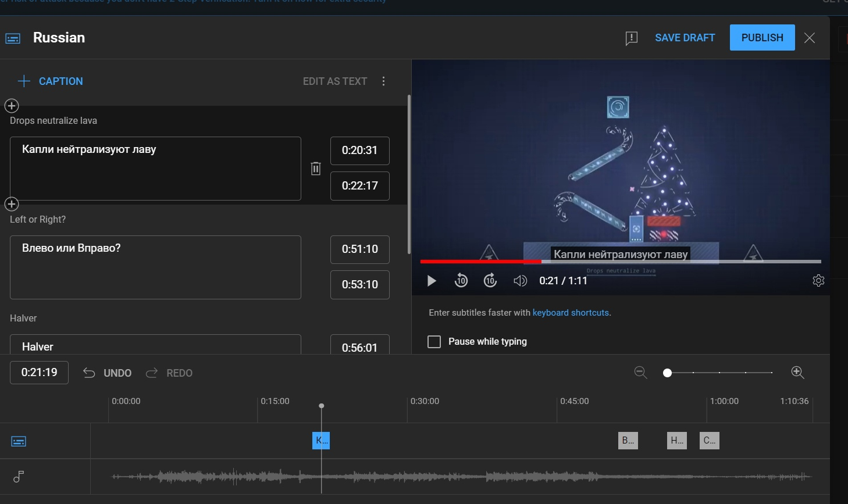Image resolution: width=848 pixels, height=504 pixels.
Task: Zoom out the timeline
Action: pyautogui.click(x=641, y=373)
